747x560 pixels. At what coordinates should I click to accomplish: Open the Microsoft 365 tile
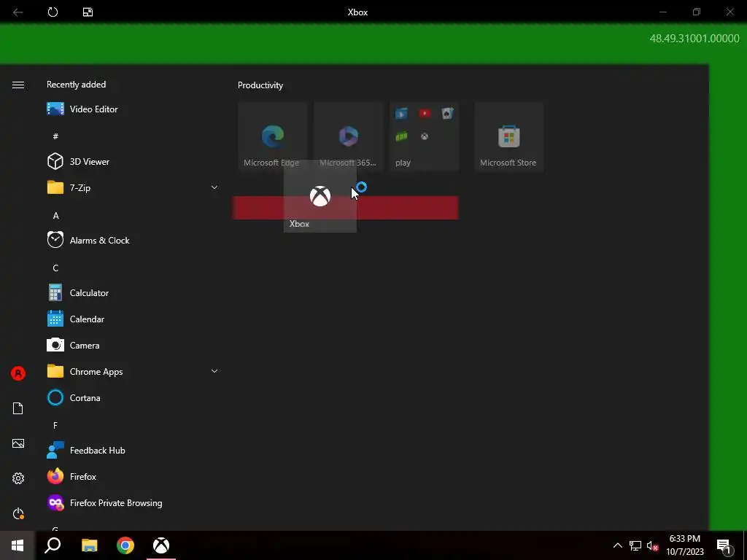pyautogui.click(x=348, y=136)
